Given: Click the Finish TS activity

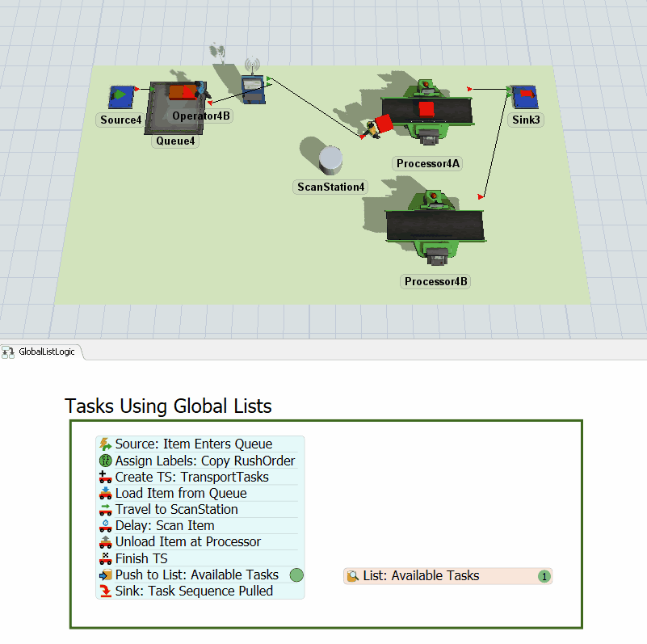Looking at the screenshot, I should tap(141, 558).
